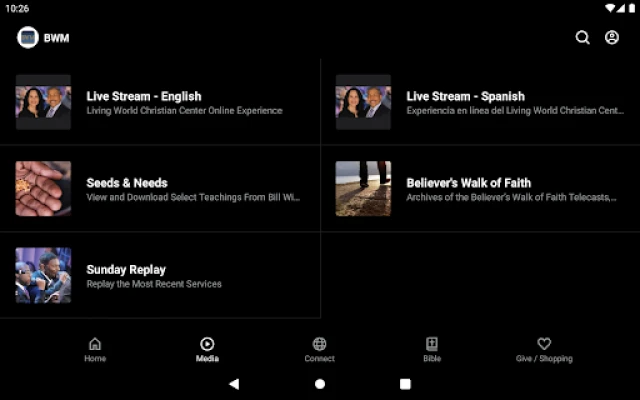Switch to the Home tab label
Image resolution: width=640 pixels, height=400 pixels.
click(x=95, y=359)
